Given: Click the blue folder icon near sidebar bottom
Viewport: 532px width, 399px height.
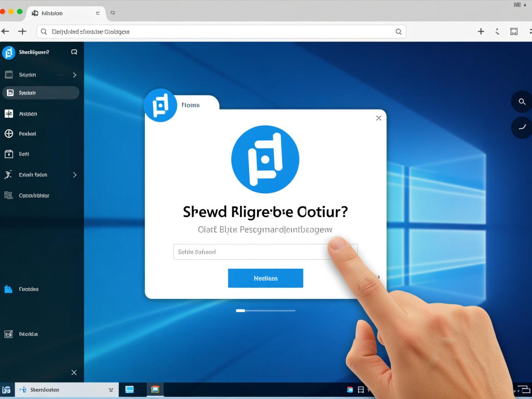Looking at the screenshot, I should pyautogui.click(x=8, y=289).
